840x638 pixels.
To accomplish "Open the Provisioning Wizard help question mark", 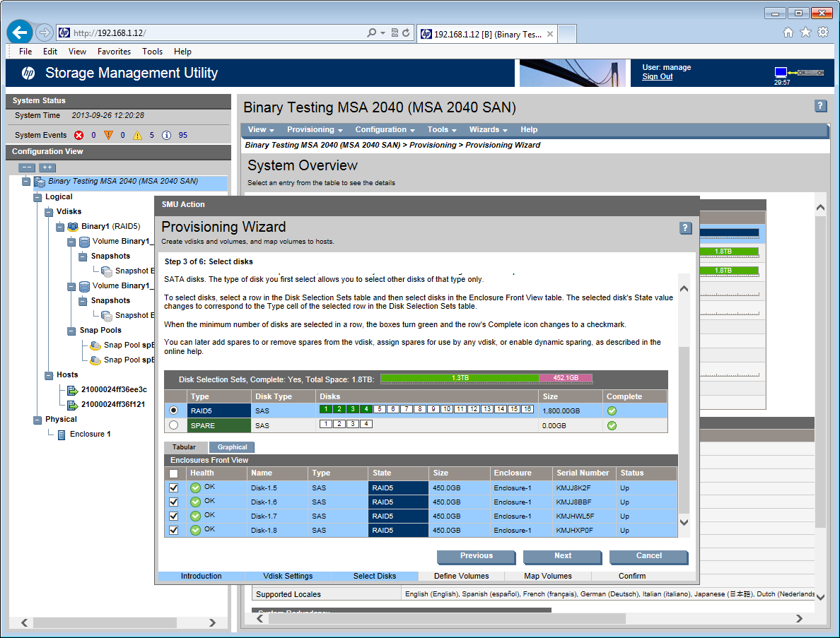I will 684,228.
